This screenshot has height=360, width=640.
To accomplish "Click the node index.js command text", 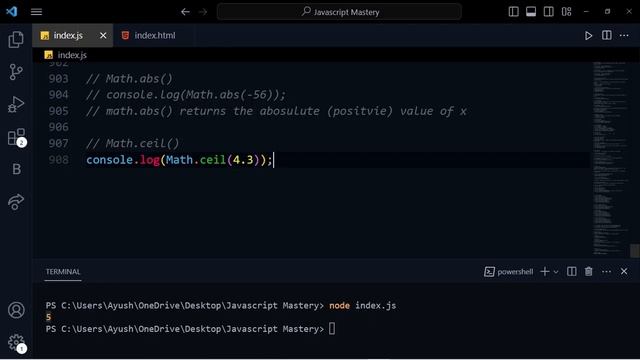I will click(x=362, y=306).
